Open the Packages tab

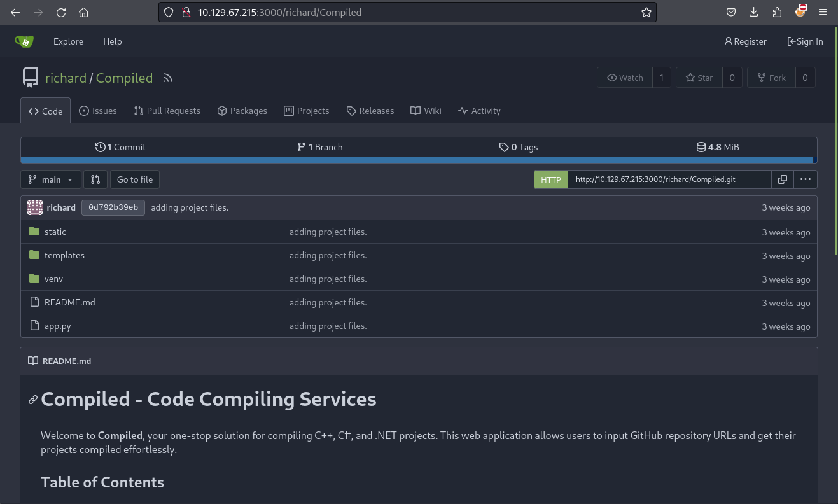click(x=242, y=111)
